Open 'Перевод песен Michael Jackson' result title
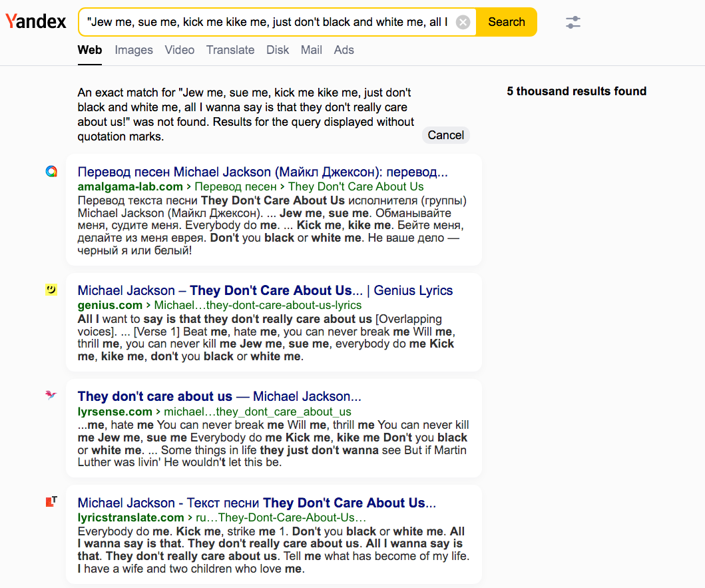This screenshot has height=588, width=705. [262, 172]
